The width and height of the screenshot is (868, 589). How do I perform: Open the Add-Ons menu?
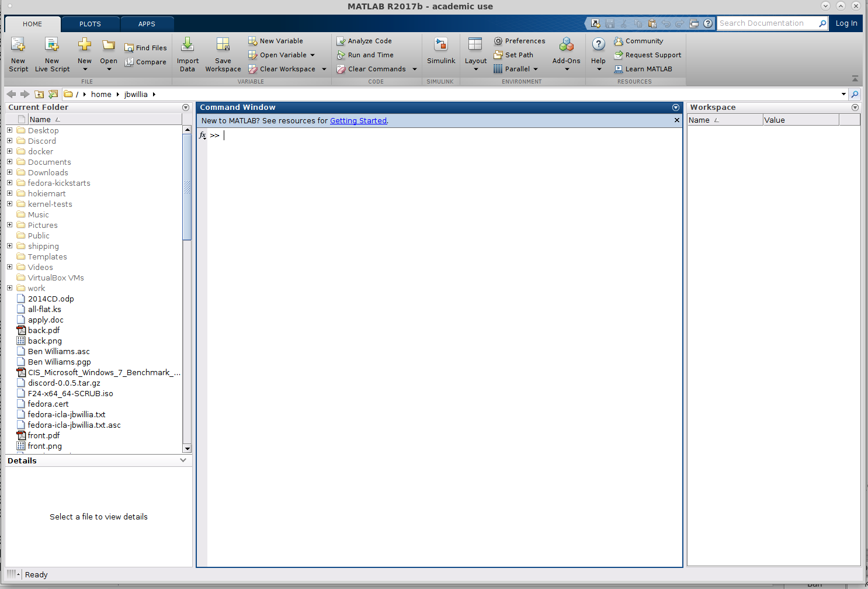[x=567, y=54]
